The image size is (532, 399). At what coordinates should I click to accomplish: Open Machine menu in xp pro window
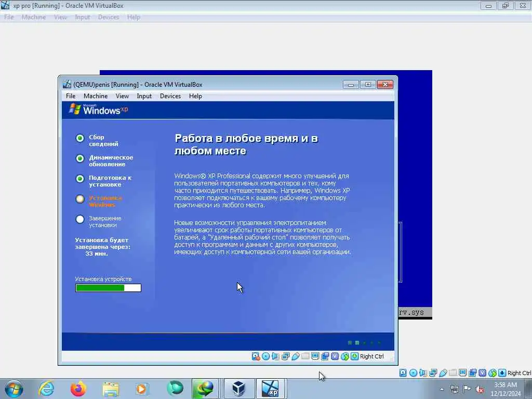pos(34,17)
